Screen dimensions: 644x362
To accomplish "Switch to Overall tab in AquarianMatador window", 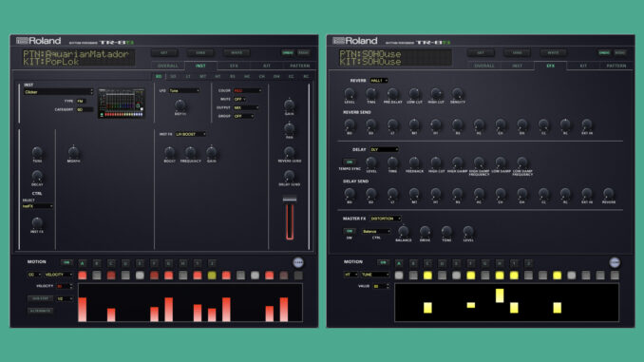I will (x=168, y=66).
